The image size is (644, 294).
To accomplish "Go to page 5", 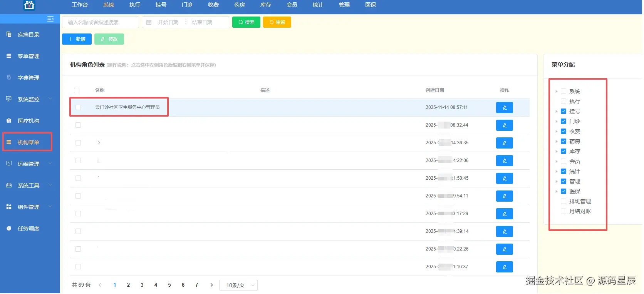I will point(169,285).
